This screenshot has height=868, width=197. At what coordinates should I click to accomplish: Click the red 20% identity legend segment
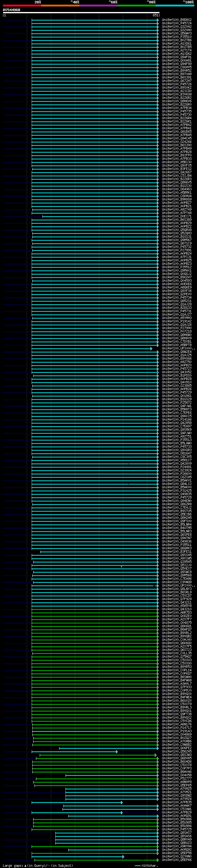click(22, 6)
